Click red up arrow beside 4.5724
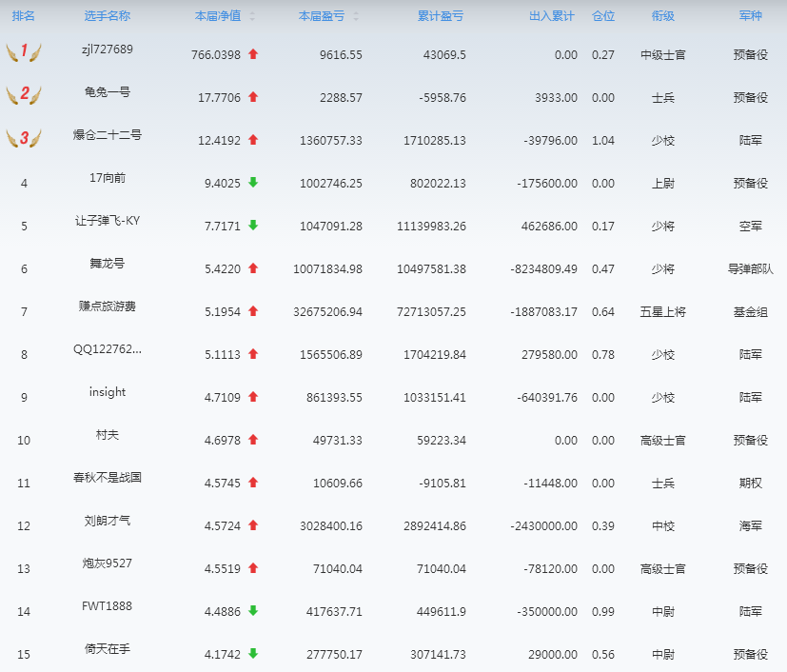Image resolution: width=787 pixels, height=672 pixels. pos(253,525)
